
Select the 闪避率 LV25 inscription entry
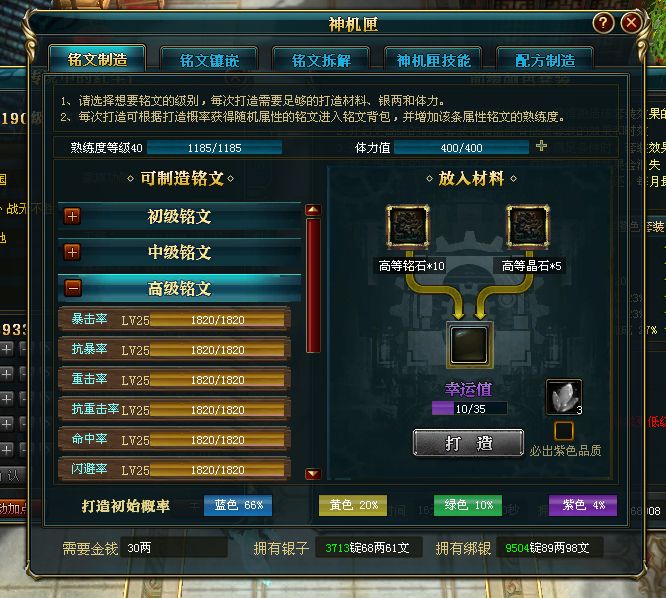click(x=174, y=469)
